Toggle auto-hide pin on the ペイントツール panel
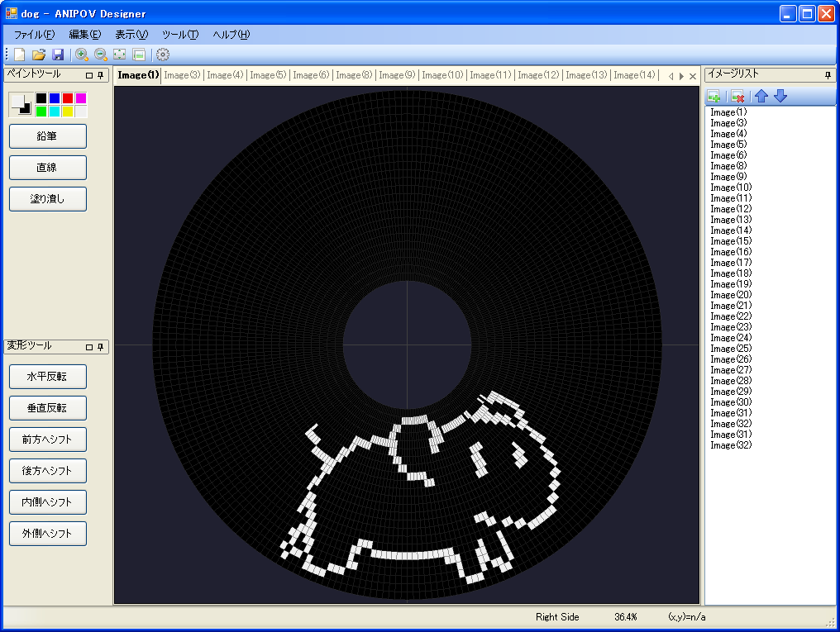Screen dimensions: 840x632 click(x=100, y=75)
